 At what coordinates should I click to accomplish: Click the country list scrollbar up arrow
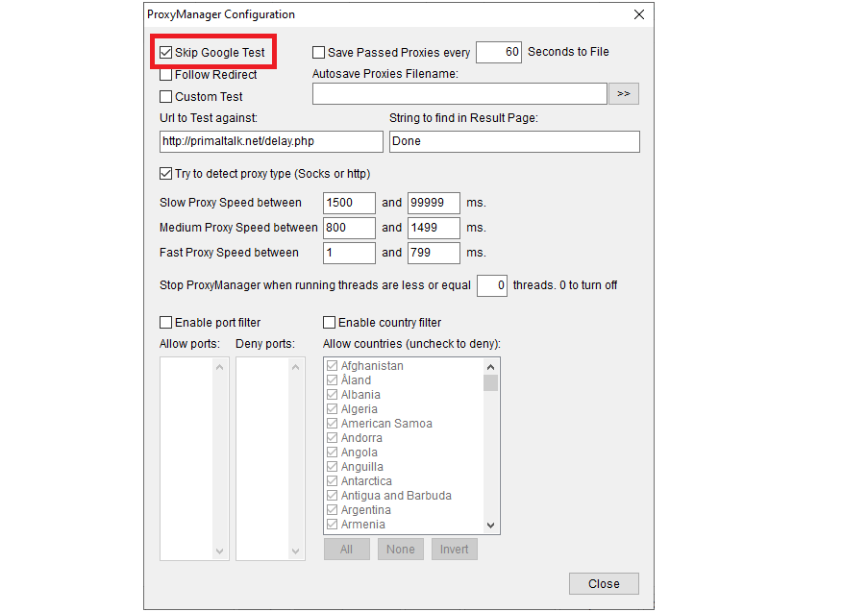tap(490, 366)
